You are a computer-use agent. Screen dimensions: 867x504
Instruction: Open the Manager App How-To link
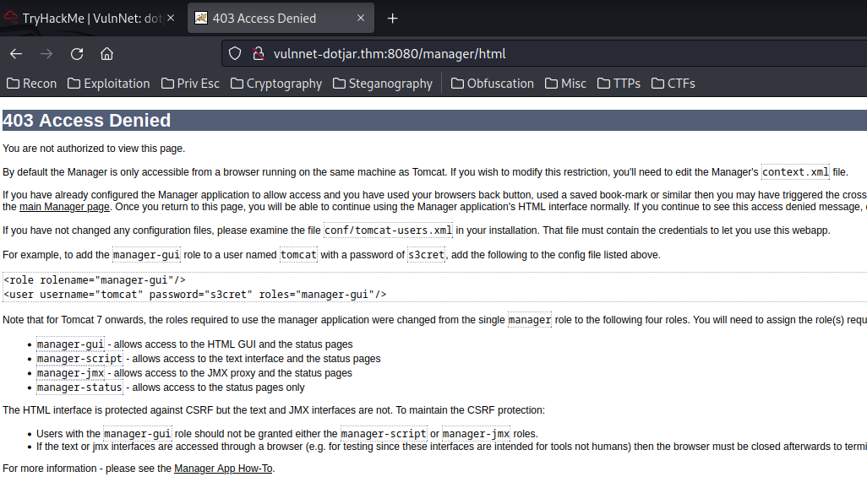[x=223, y=469]
